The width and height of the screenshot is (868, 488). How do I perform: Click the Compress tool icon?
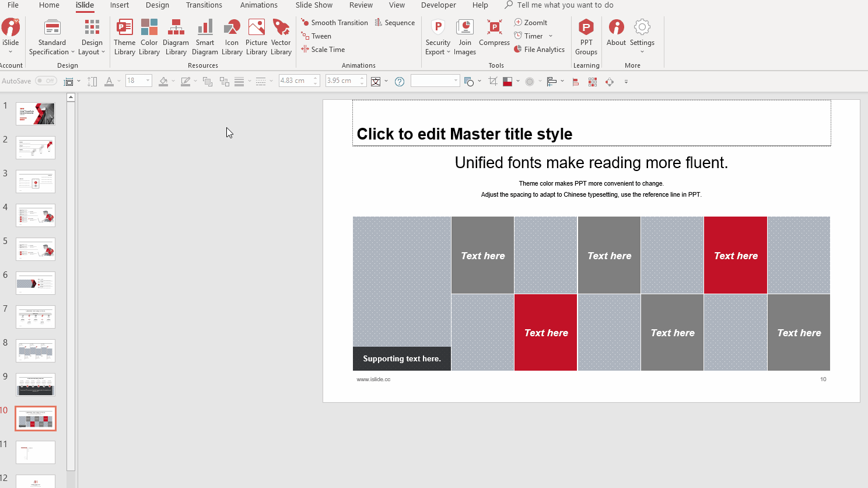point(494,28)
